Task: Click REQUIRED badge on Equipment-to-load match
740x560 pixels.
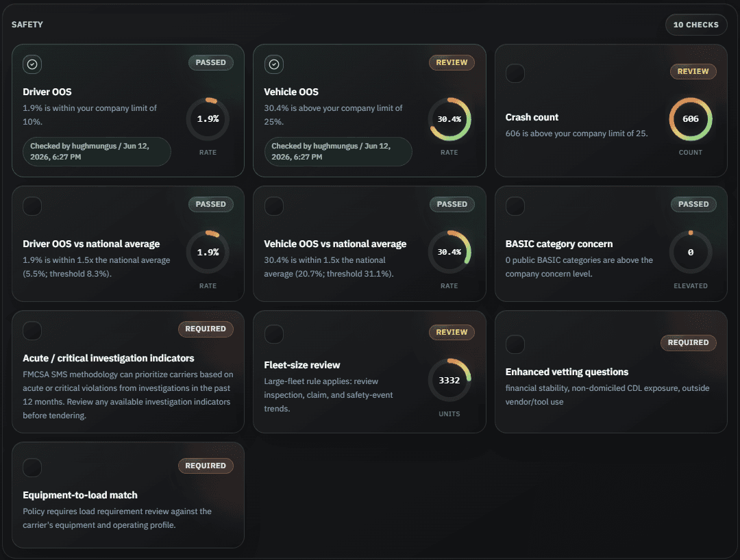Action: point(206,466)
